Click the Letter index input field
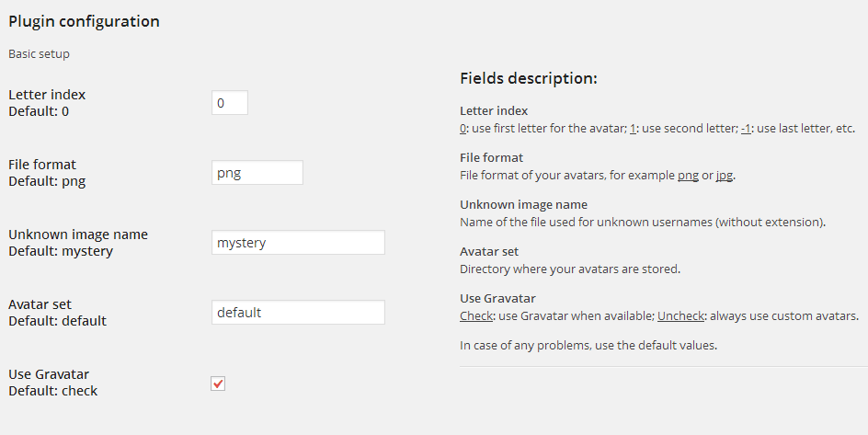The image size is (868, 435). pos(229,103)
